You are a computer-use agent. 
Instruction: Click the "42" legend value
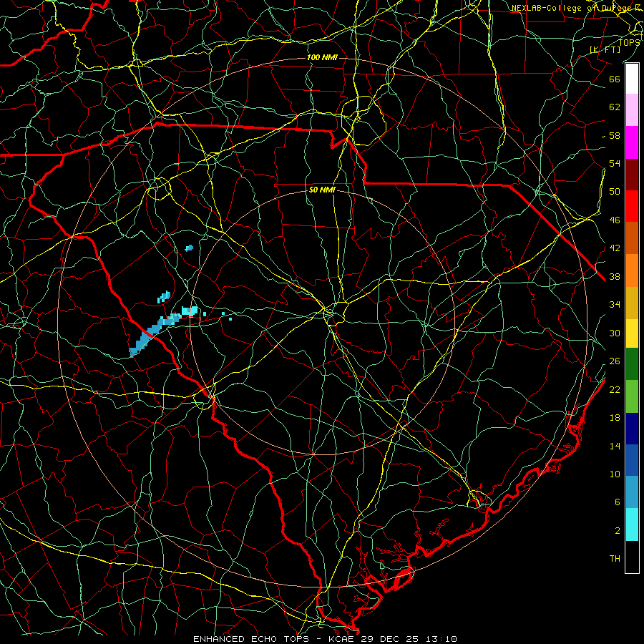coord(615,248)
